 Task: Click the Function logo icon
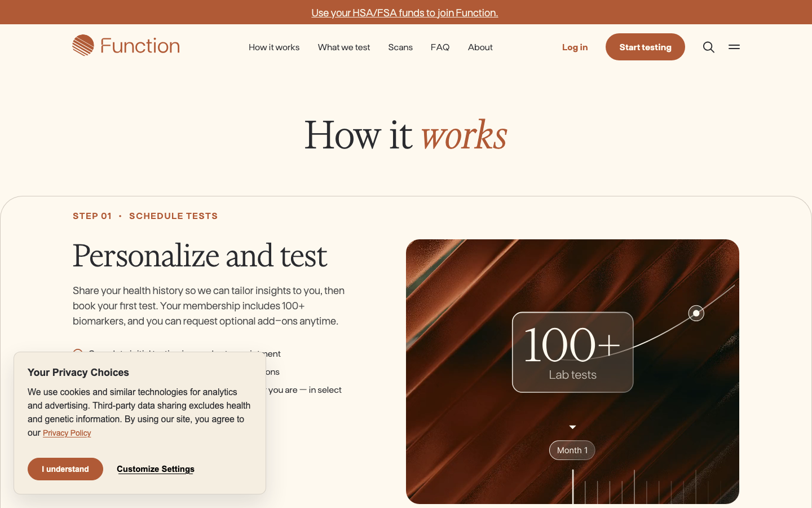click(83, 45)
